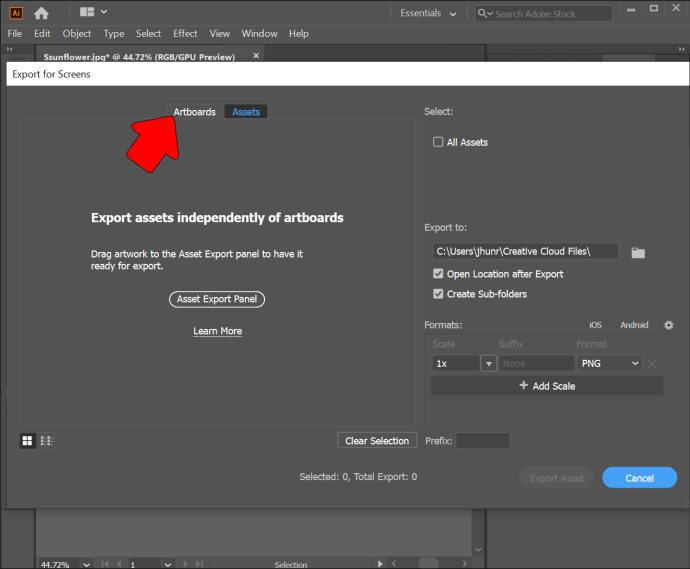Click the folder icon to browse export location
690x569 pixels.
638,253
